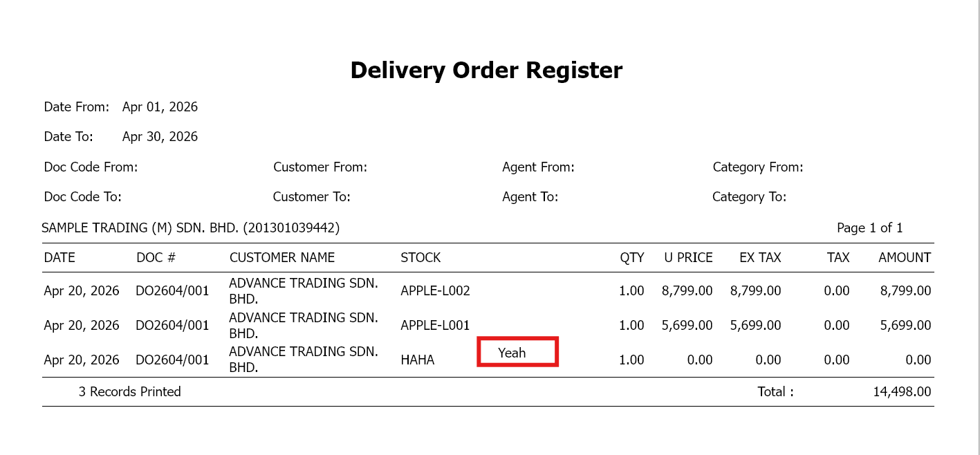This screenshot has height=455, width=980.
Task: Click the CUSTOMER NAME column header
Action: [x=281, y=258]
